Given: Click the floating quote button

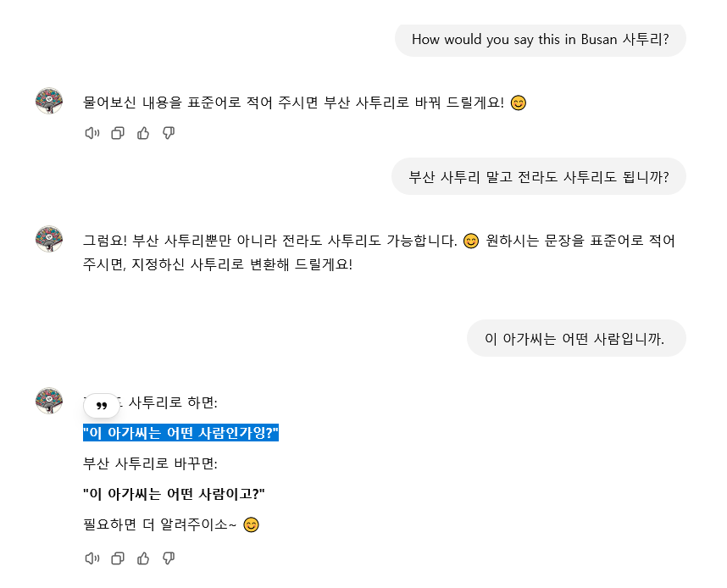Looking at the screenshot, I should pyautogui.click(x=102, y=406).
